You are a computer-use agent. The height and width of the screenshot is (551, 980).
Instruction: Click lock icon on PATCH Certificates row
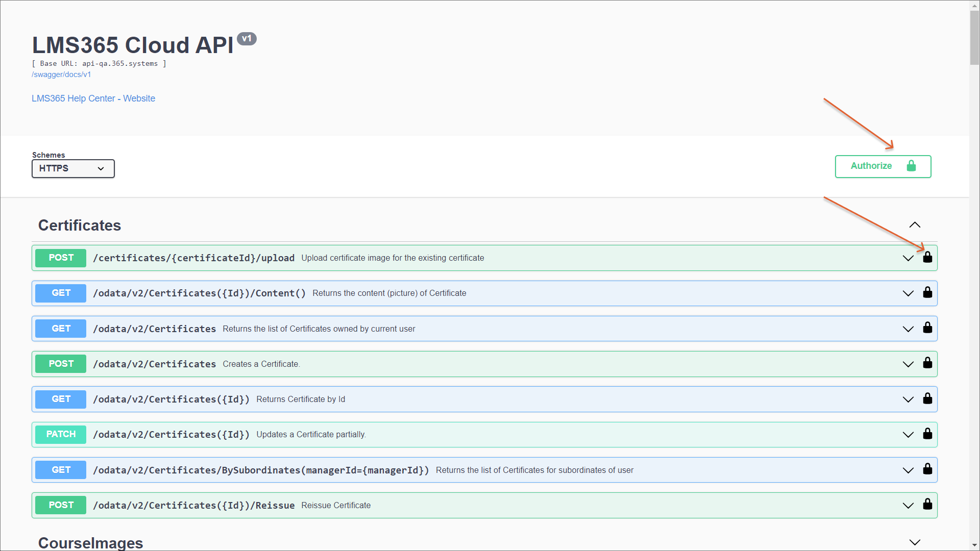click(927, 434)
